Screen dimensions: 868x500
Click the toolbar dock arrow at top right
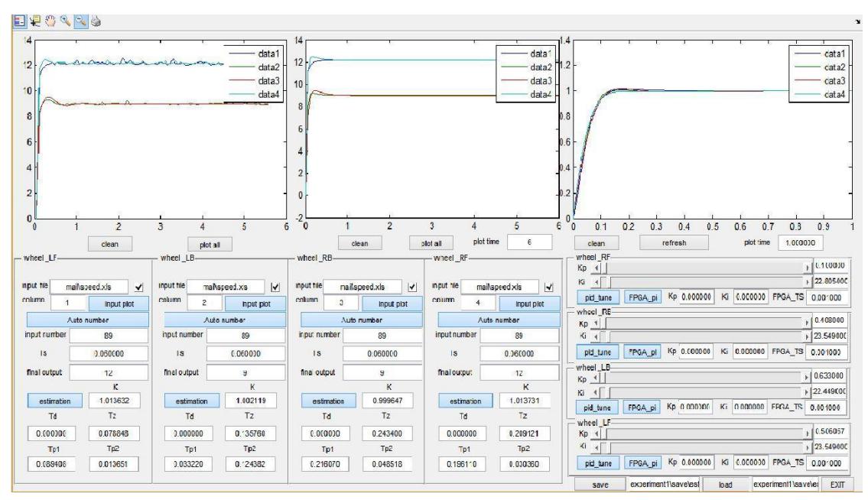[x=857, y=21]
